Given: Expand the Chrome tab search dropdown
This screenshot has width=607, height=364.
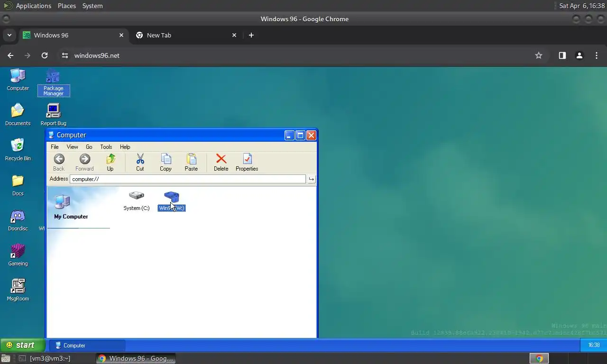Looking at the screenshot, I should 9,35.
